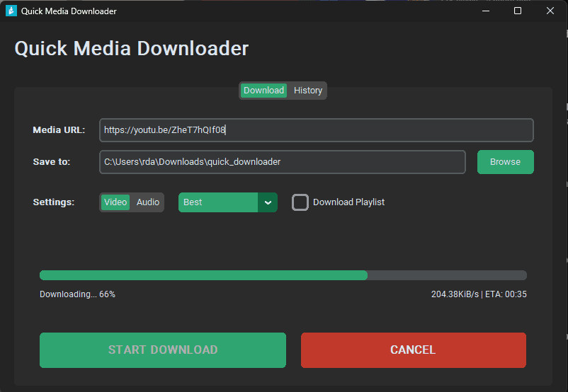Focus the Save to path field

coord(282,162)
